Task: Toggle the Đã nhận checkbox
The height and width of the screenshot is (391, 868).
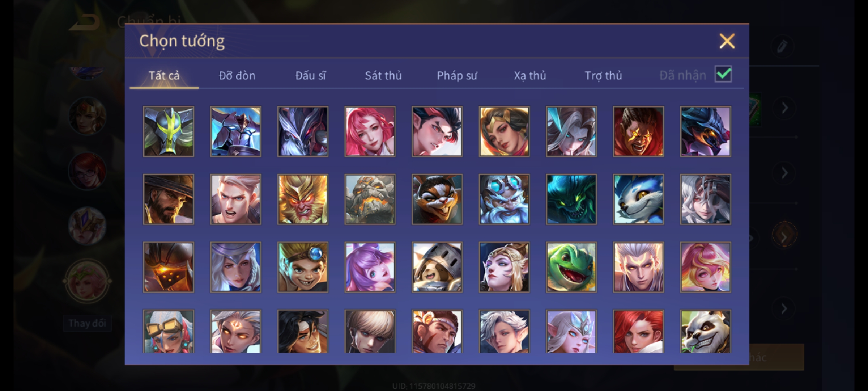Action: [x=723, y=74]
